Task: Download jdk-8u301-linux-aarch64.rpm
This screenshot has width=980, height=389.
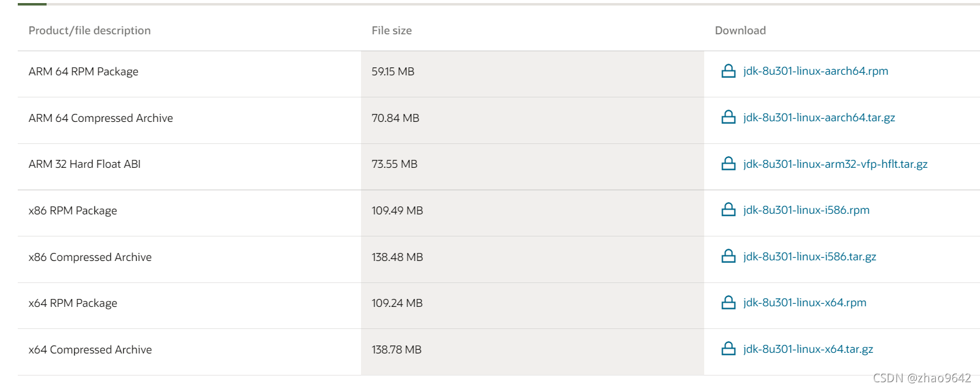Action: pos(815,71)
